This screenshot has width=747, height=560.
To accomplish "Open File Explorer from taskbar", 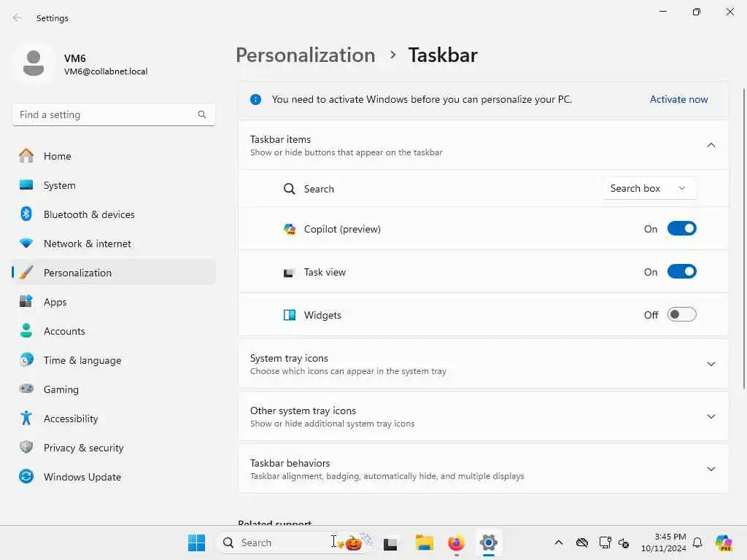I will click(x=424, y=542).
